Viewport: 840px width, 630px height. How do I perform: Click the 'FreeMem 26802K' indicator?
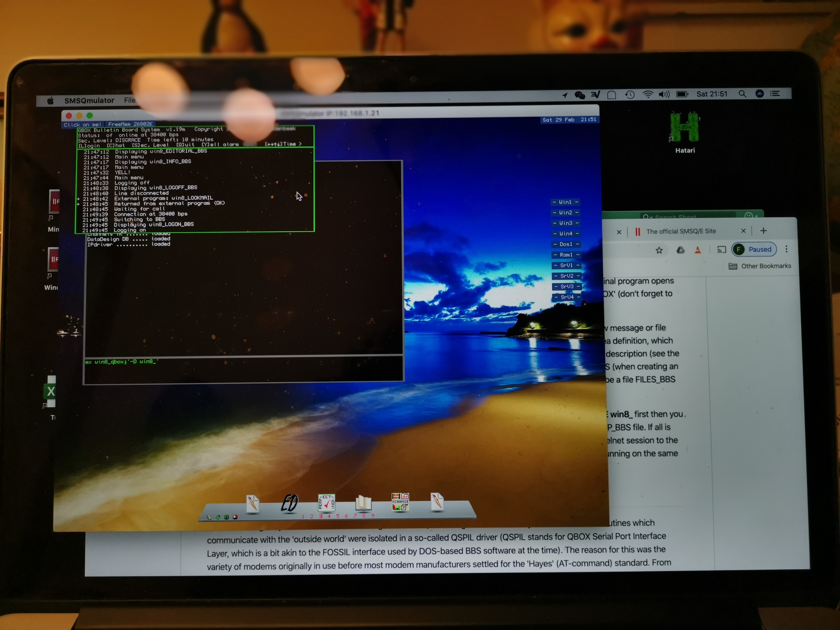click(130, 124)
